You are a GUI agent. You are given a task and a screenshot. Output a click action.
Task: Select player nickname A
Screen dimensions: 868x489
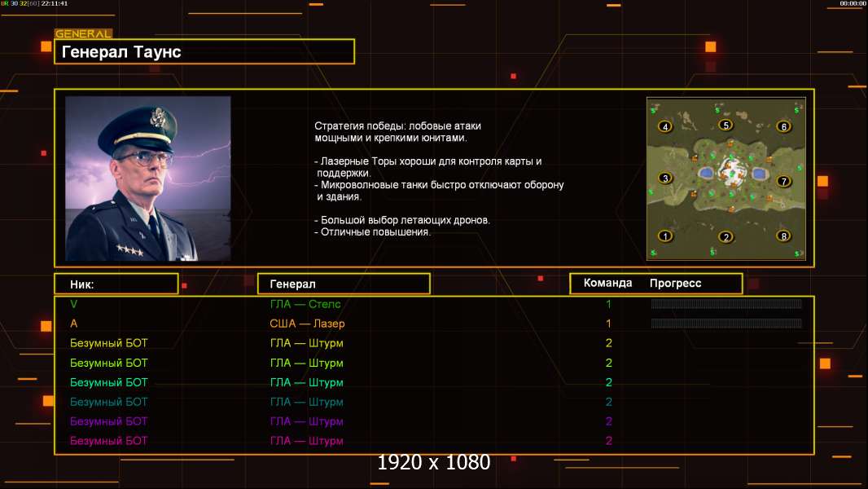click(73, 324)
